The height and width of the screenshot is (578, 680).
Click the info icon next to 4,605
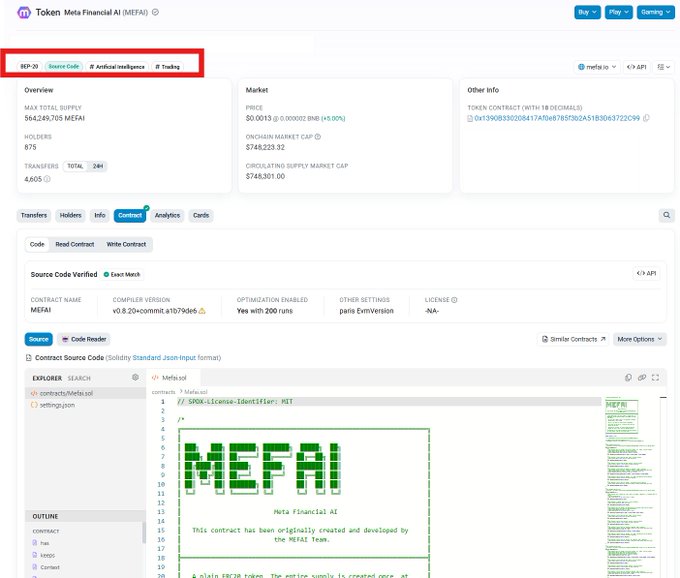pos(47,179)
